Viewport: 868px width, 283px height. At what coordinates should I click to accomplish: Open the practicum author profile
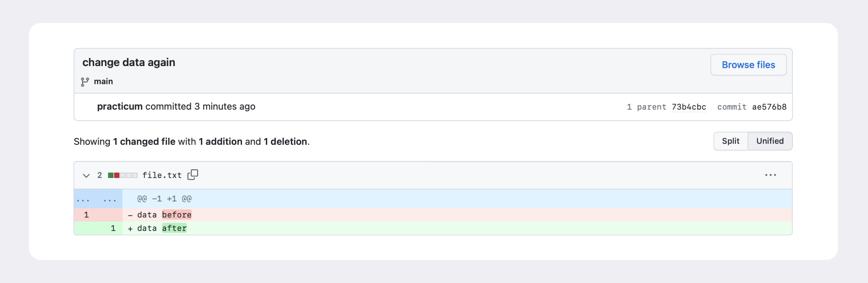point(120,107)
